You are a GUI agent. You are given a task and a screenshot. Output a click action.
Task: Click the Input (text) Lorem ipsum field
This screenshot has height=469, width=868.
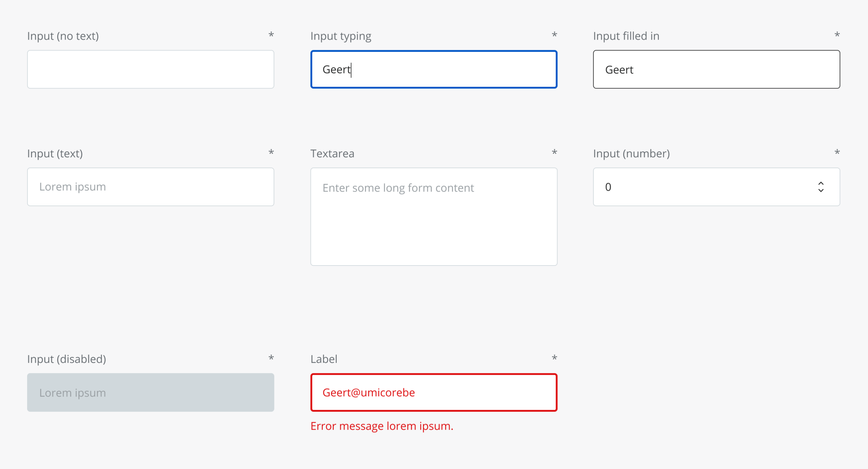151,187
